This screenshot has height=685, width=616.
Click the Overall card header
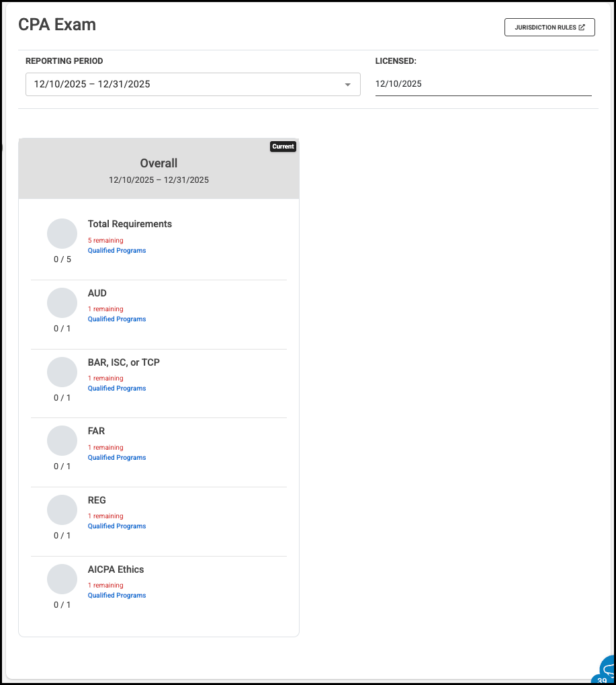point(159,169)
